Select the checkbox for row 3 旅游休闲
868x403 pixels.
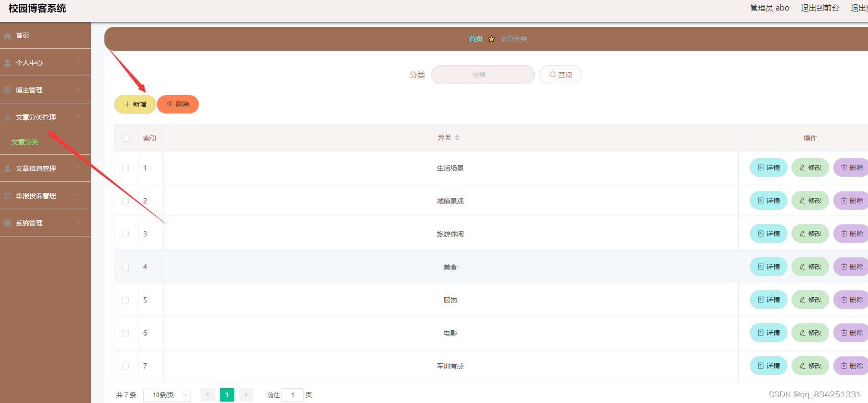point(125,234)
